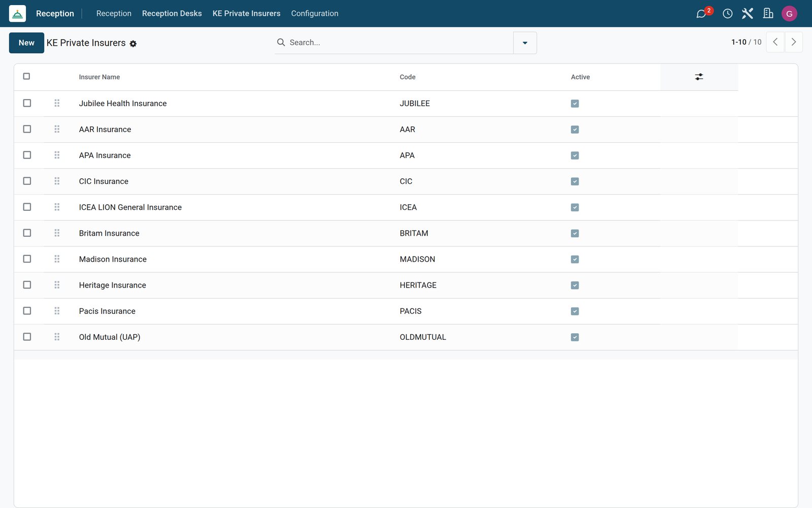Select the ICEA LION General Insurance row checkbox
The image size is (812, 508).
point(27,207)
